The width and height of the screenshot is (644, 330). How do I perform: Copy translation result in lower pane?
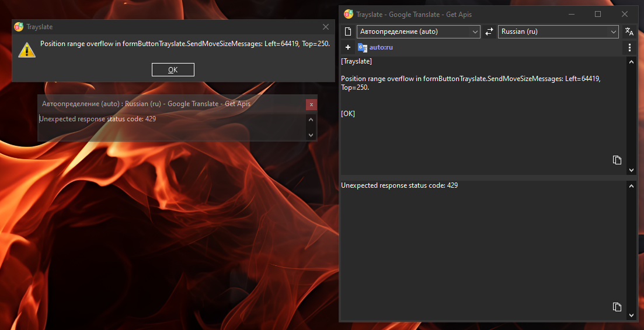point(617,307)
